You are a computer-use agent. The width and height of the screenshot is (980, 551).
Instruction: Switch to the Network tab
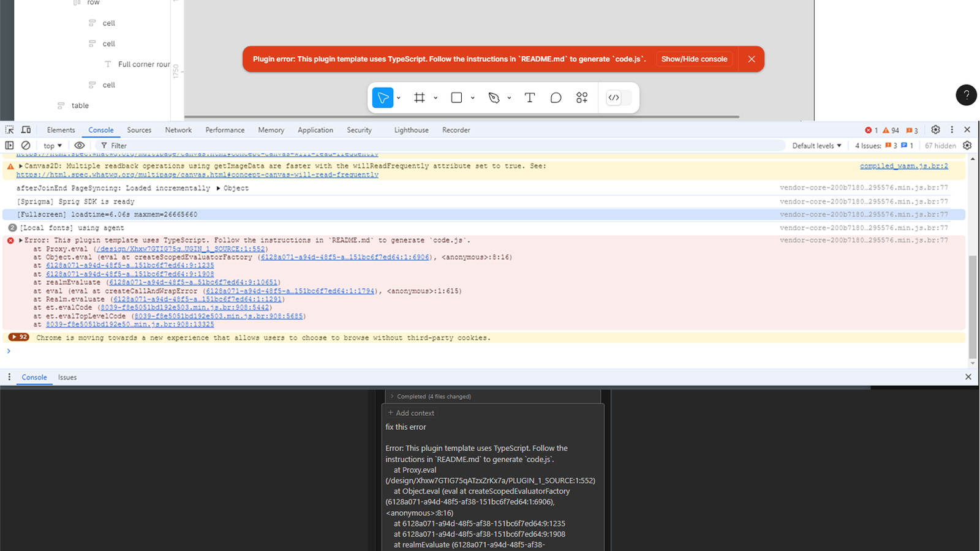pos(178,130)
